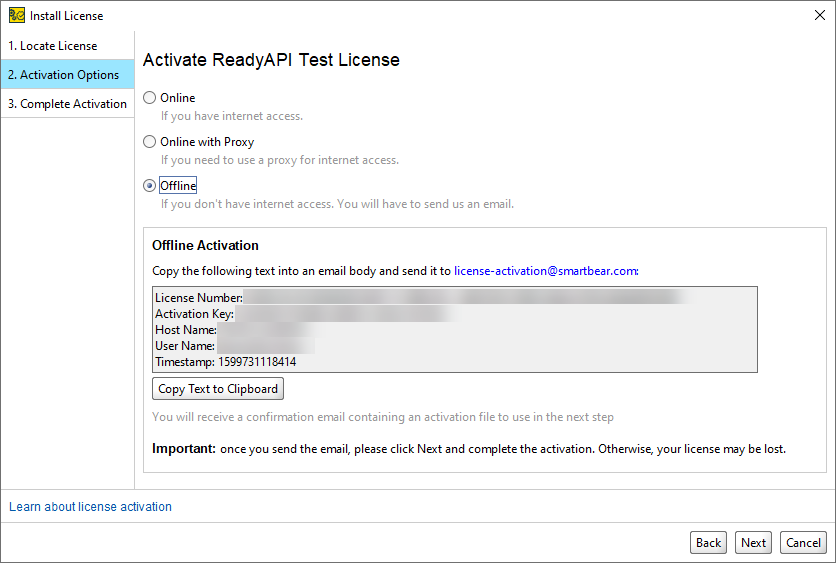This screenshot has width=836, height=563.
Task: Click the Next button
Action: [753, 543]
